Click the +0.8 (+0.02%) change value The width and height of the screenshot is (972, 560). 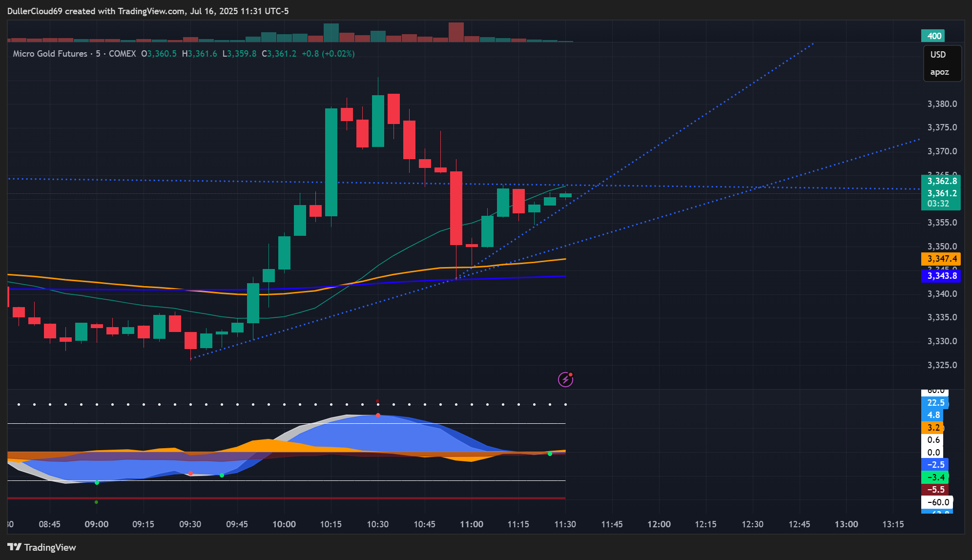pos(328,54)
